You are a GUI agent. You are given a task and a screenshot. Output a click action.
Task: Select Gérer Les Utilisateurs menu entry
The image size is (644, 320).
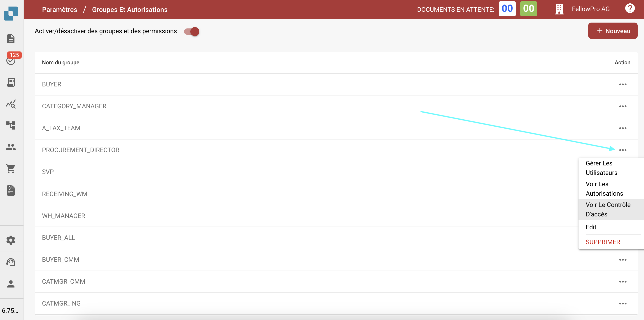click(x=601, y=168)
